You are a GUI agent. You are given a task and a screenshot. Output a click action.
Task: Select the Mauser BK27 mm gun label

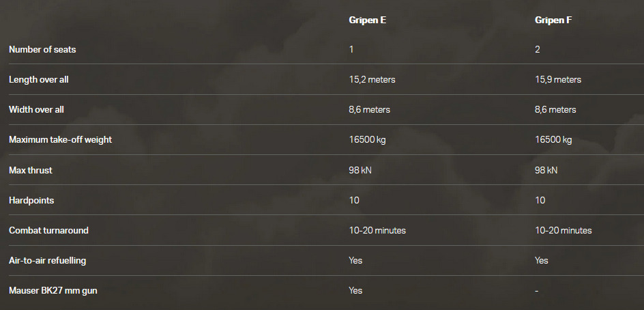(53, 290)
